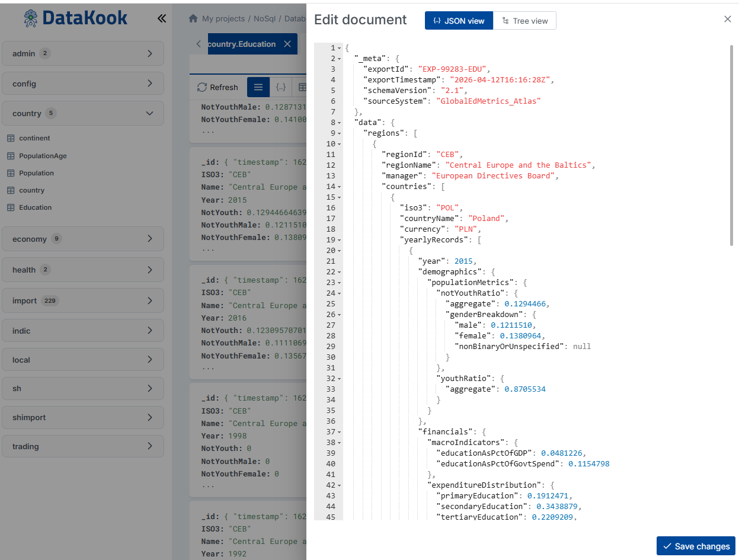Click the home icon in the breadcrumb
The width and height of the screenshot is (739, 560).
[193, 18]
